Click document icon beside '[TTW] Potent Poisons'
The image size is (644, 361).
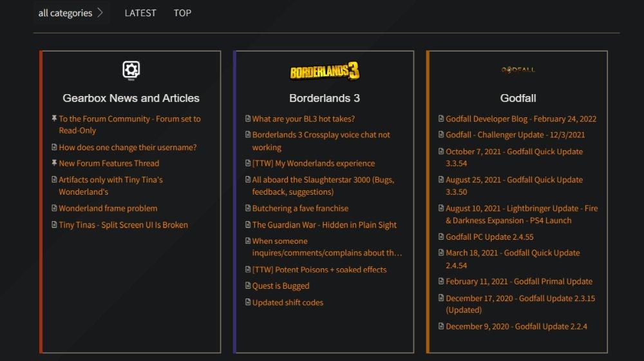[248, 269]
